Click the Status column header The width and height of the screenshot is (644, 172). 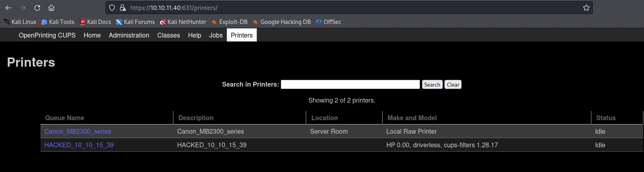[x=606, y=118]
